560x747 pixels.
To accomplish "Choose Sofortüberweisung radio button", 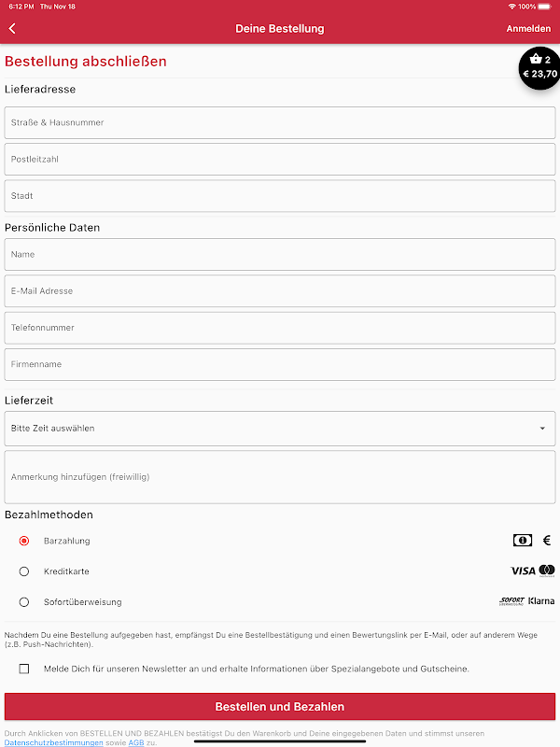I will click(x=24, y=602).
